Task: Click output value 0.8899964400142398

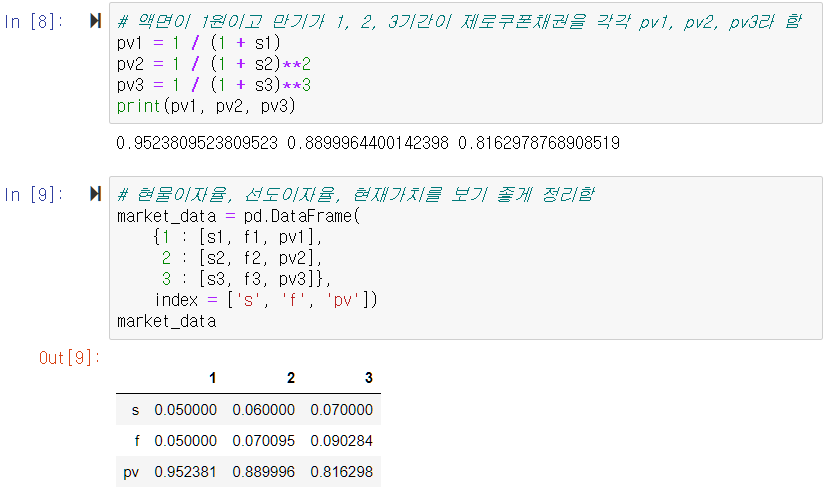Action: coord(368,143)
